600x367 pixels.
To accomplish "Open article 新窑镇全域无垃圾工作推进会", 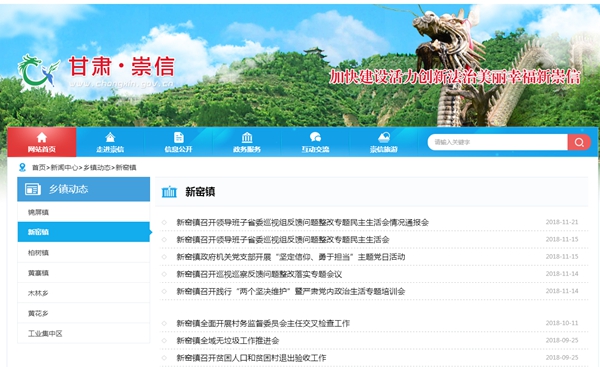I will [228, 341].
